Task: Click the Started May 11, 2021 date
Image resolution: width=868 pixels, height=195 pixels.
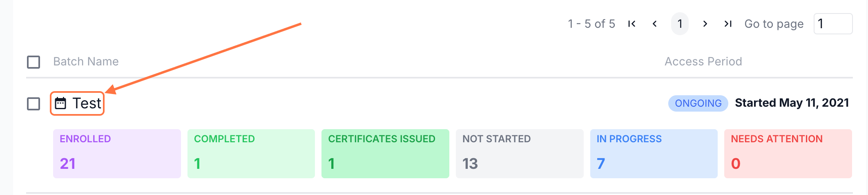Action: [x=792, y=103]
